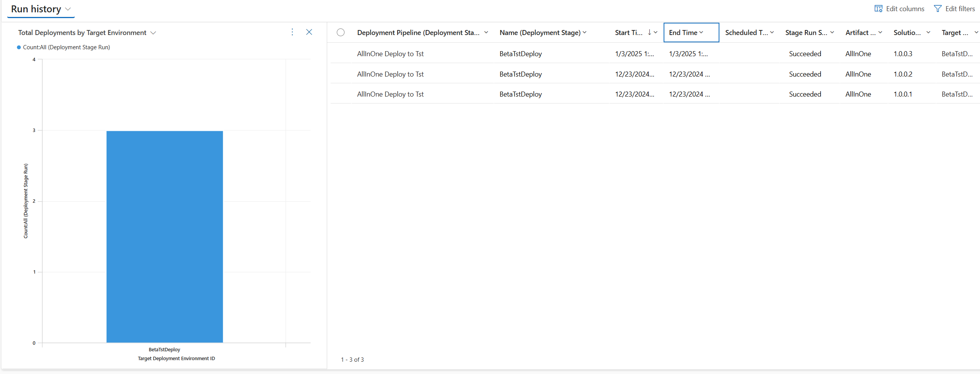Open AllInOne Deploy to Tst for version 1.0.0.3
The height and width of the screenshot is (374, 980).
tap(390, 54)
